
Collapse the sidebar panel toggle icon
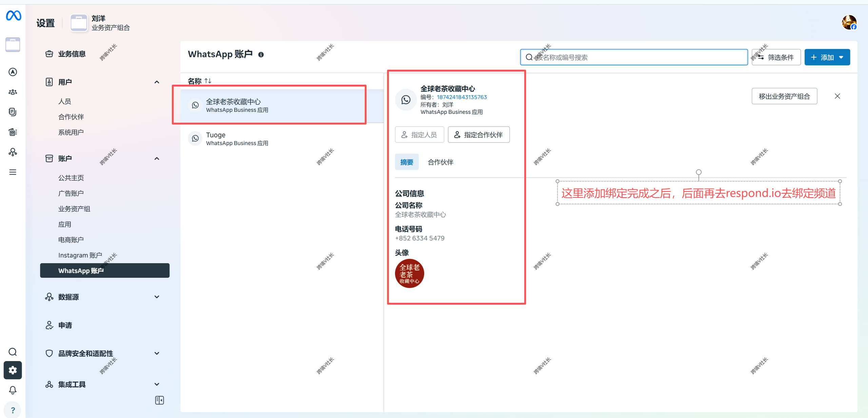coord(159,400)
